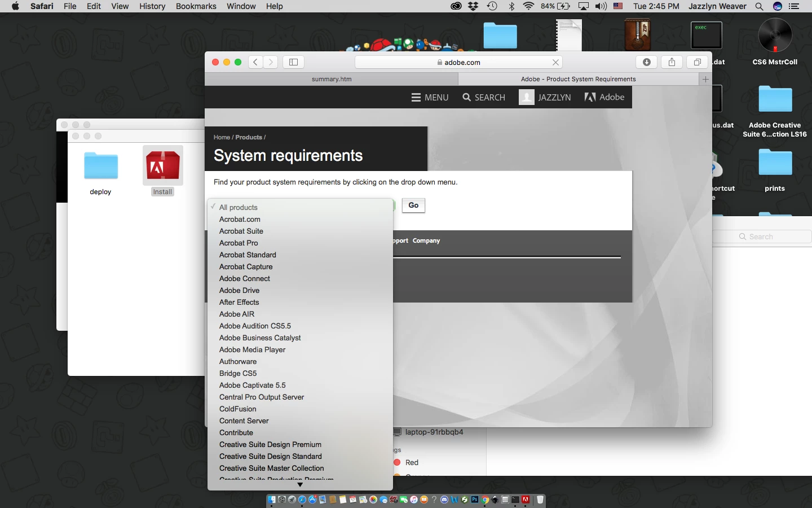The image size is (812, 508).
Task: Open the History menu
Action: 152,6
